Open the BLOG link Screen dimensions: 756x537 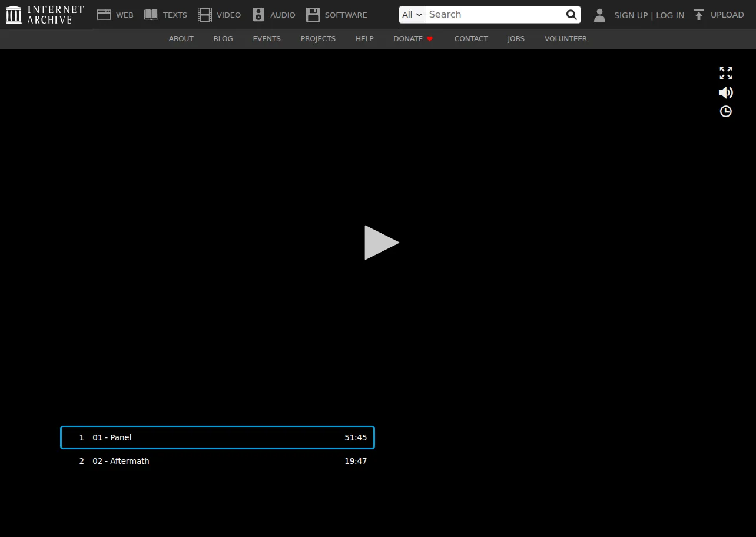pos(223,39)
